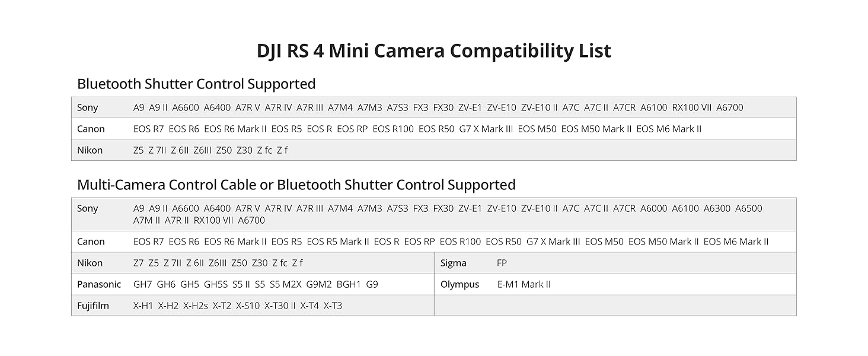
Task: Click the Fujifilm X-H1 model
Action: (x=143, y=306)
